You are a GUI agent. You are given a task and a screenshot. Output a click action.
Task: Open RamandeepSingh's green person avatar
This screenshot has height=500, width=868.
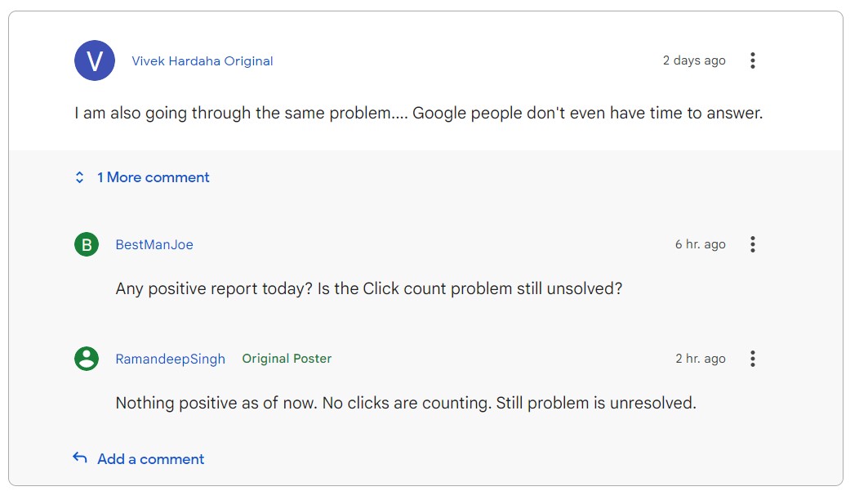point(87,359)
